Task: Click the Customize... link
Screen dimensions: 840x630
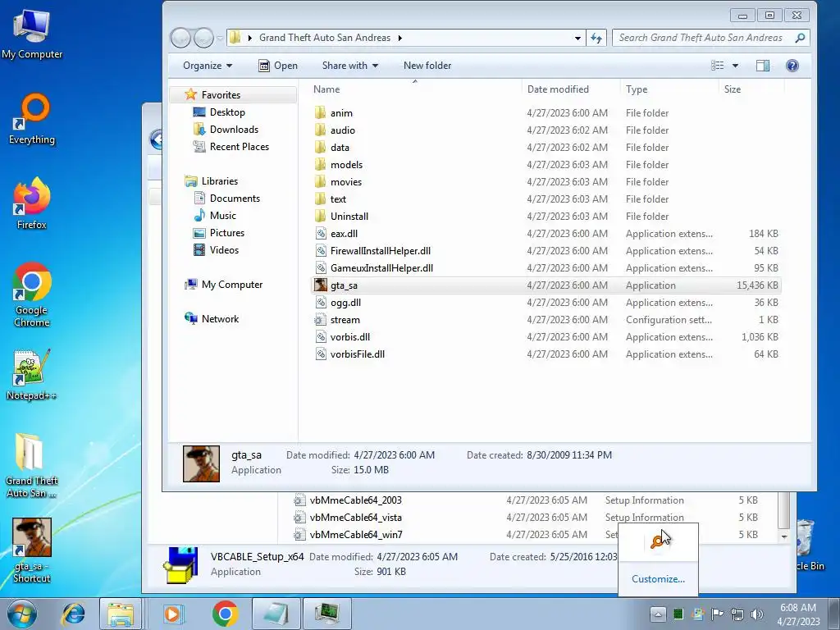Action: pyautogui.click(x=658, y=578)
